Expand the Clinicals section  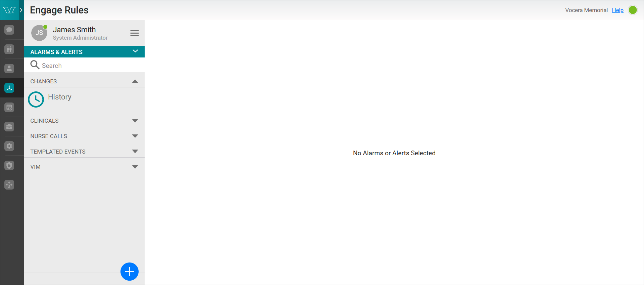135,121
